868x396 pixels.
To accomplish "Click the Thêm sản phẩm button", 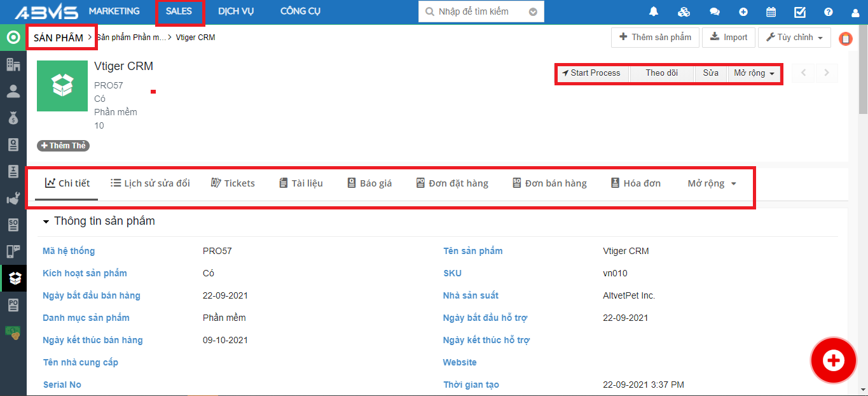I will pyautogui.click(x=655, y=38).
